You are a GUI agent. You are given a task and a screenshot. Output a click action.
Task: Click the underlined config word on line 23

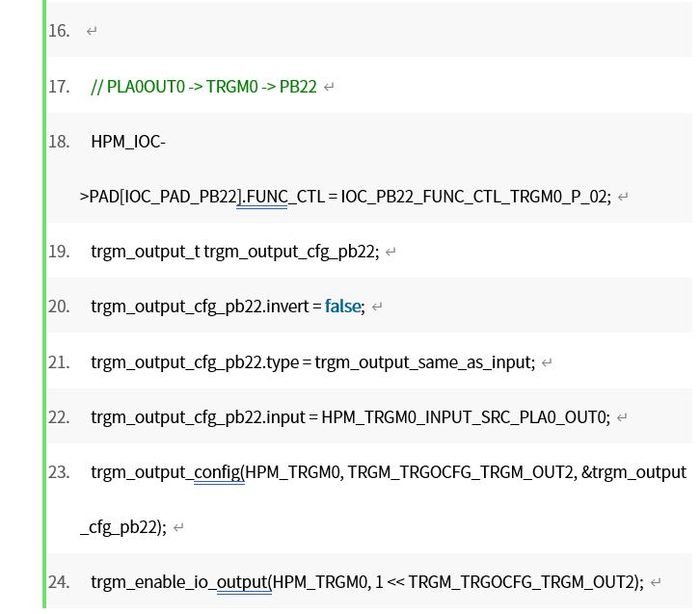tap(217, 472)
